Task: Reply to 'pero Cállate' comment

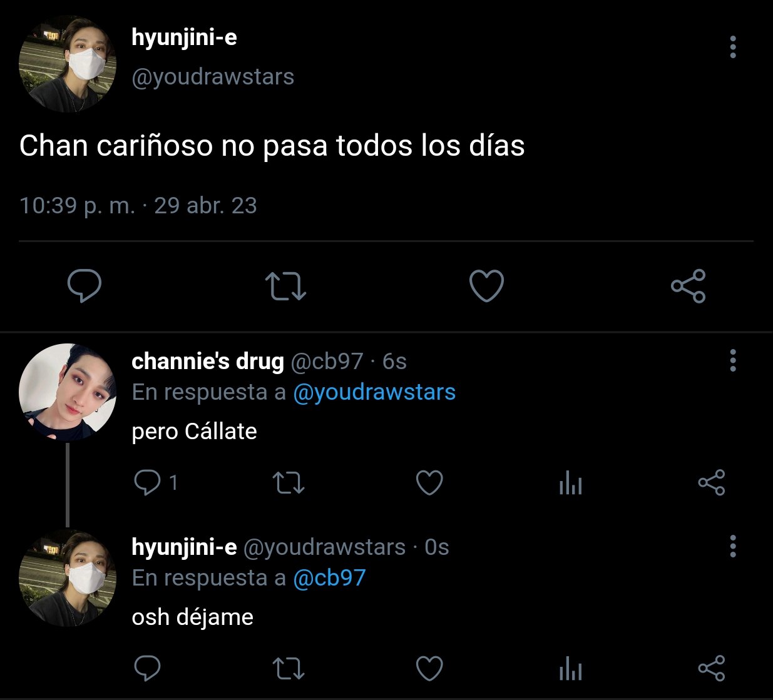Action: [148, 482]
